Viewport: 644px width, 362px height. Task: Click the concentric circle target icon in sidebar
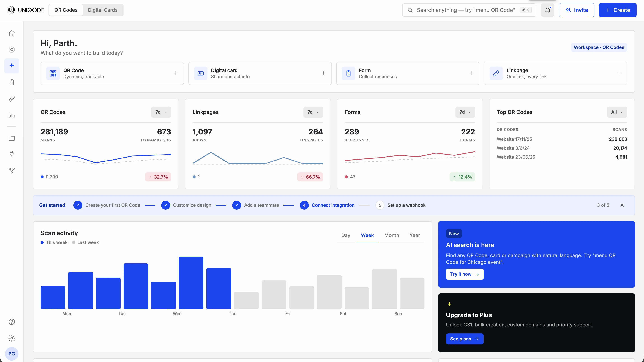point(12,50)
